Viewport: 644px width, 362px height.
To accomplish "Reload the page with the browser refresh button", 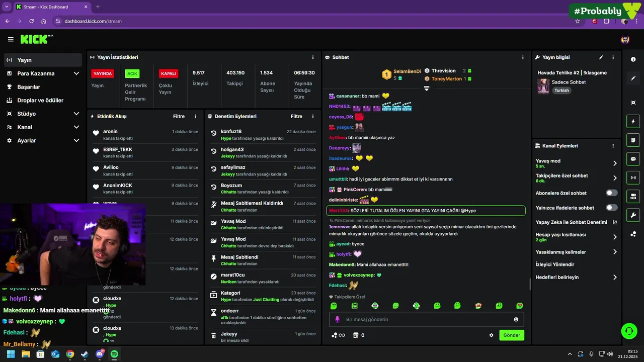I will (31, 21).
